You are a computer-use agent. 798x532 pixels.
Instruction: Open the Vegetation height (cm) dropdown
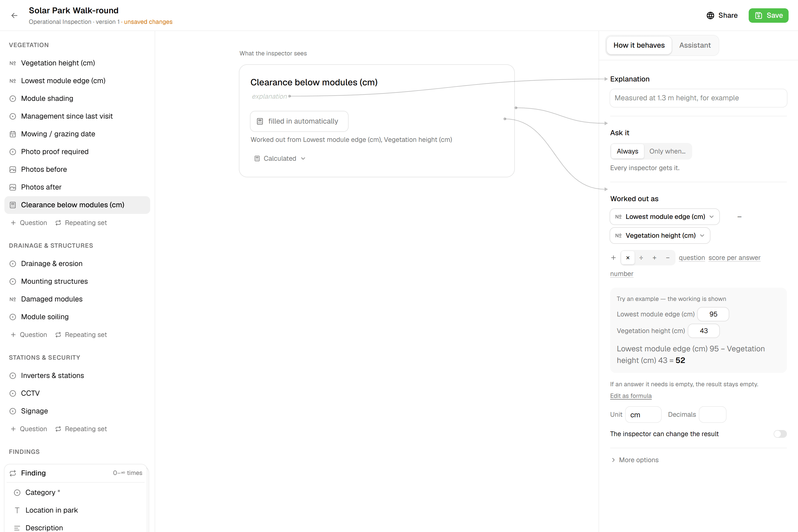tap(659, 236)
